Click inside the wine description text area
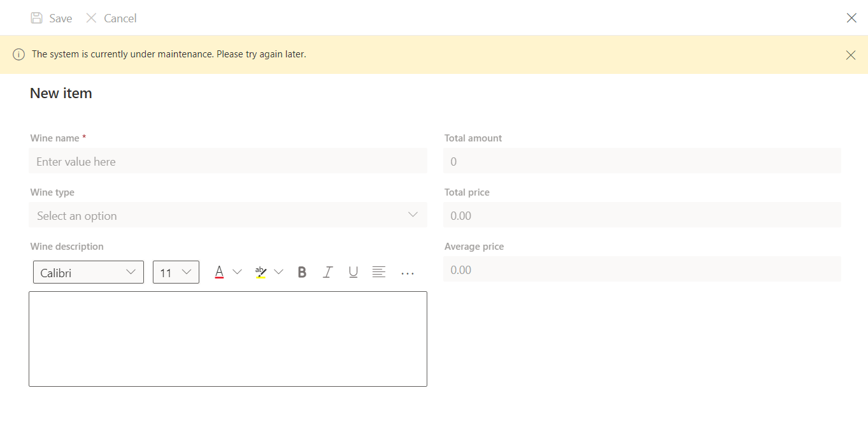Screen dimensions: 868x425 (227, 338)
